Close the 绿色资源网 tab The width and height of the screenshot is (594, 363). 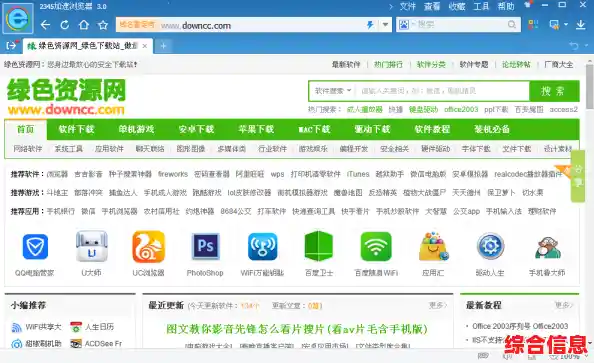point(145,46)
